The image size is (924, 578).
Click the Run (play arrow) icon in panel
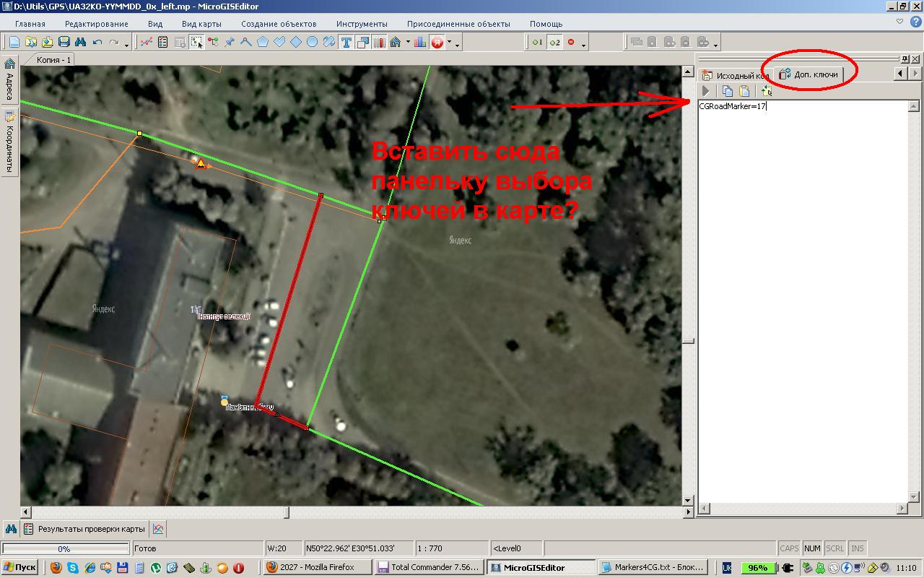[706, 91]
